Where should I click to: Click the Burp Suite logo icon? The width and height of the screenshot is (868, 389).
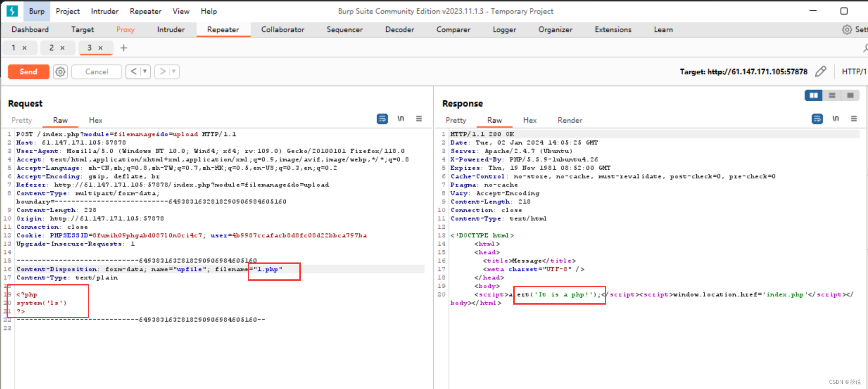[12, 11]
